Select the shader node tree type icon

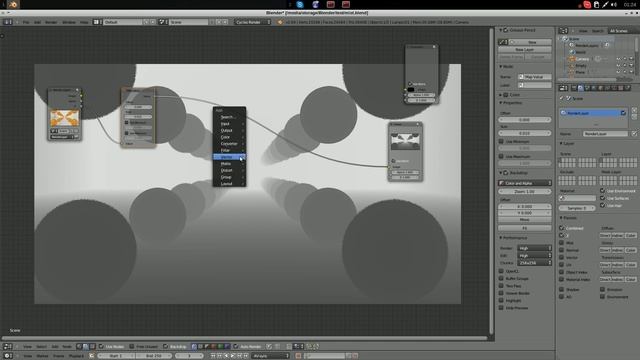pos(79,347)
